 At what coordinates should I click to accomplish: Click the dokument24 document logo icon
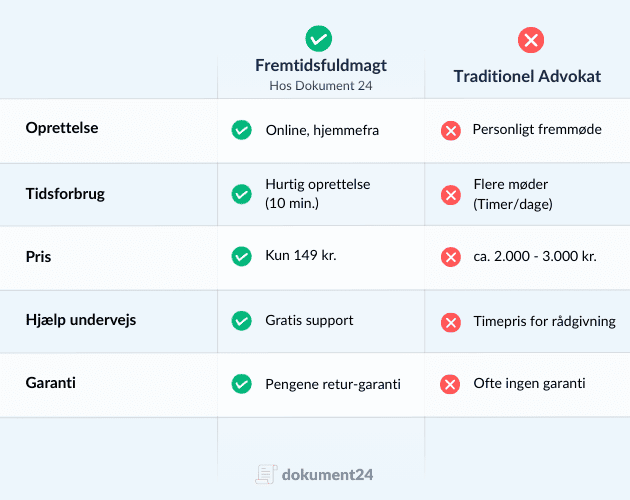coord(265,473)
